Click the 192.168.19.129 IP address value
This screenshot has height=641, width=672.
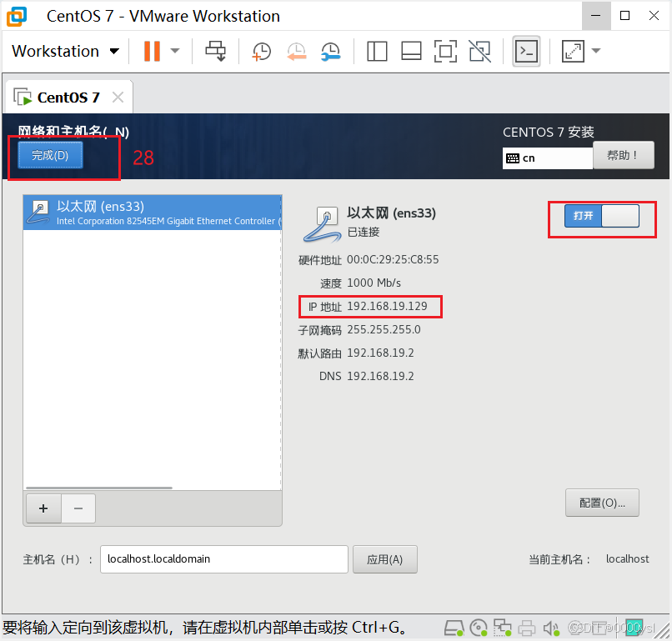click(387, 306)
